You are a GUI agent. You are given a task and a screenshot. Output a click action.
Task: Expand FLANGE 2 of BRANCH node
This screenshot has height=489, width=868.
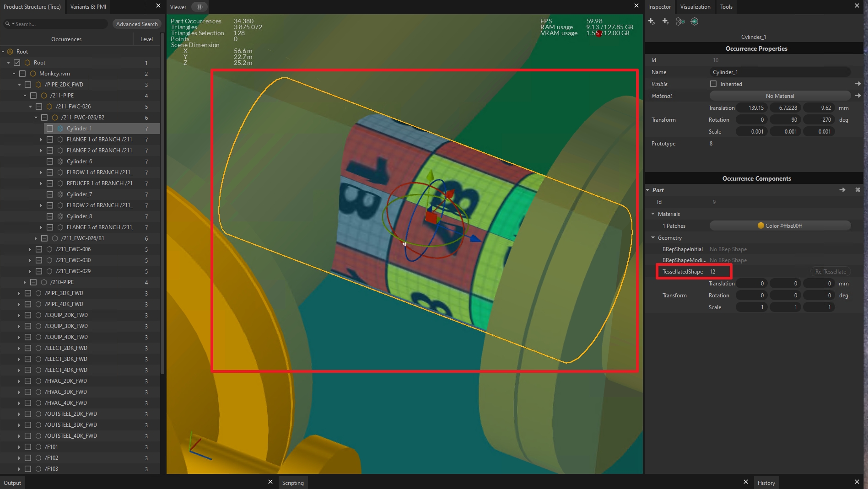tap(41, 150)
